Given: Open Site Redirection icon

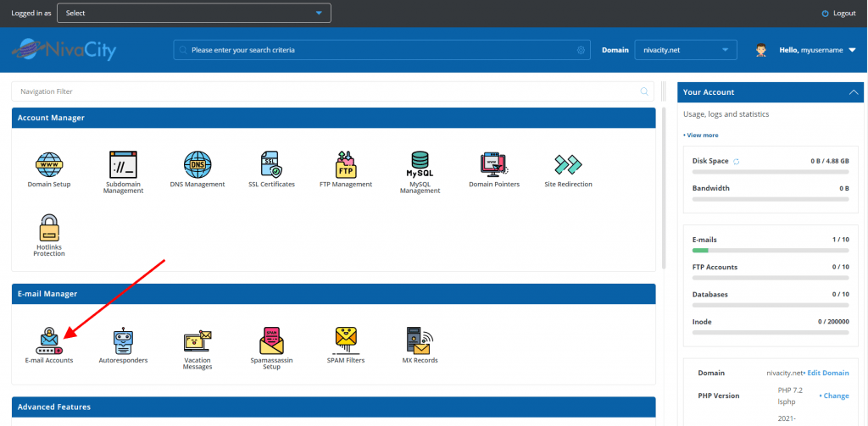Looking at the screenshot, I should coord(568,164).
